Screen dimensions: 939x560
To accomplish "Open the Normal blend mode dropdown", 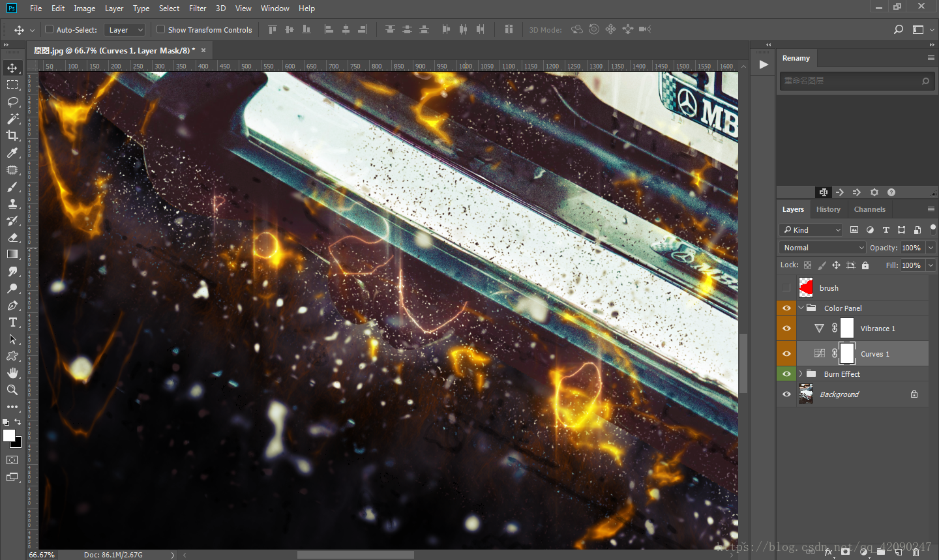I will tap(822, 248).
